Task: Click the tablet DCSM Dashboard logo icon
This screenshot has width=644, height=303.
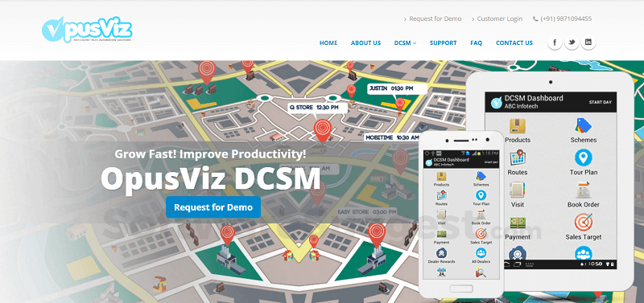Action: [x=496, y=102]
